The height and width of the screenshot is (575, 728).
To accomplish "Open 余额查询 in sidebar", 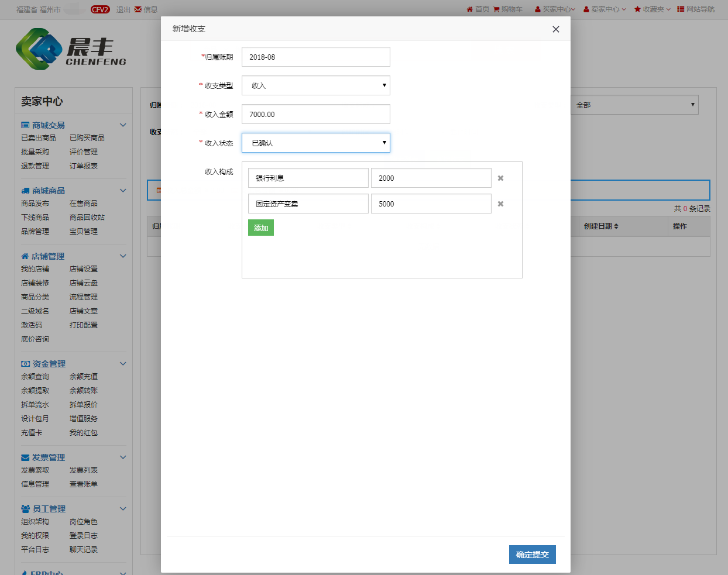I will point(35,377).
